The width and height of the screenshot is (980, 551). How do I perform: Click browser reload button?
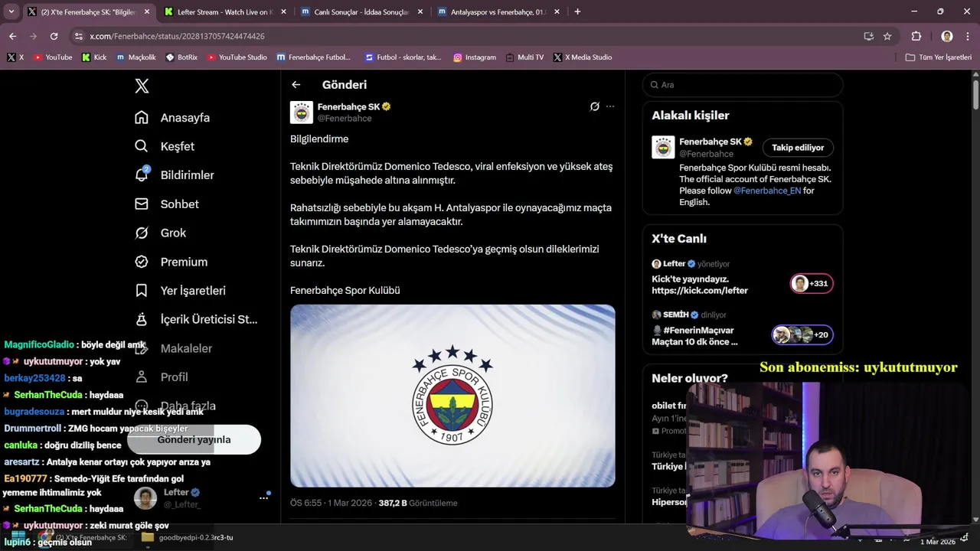pos(54,36)
